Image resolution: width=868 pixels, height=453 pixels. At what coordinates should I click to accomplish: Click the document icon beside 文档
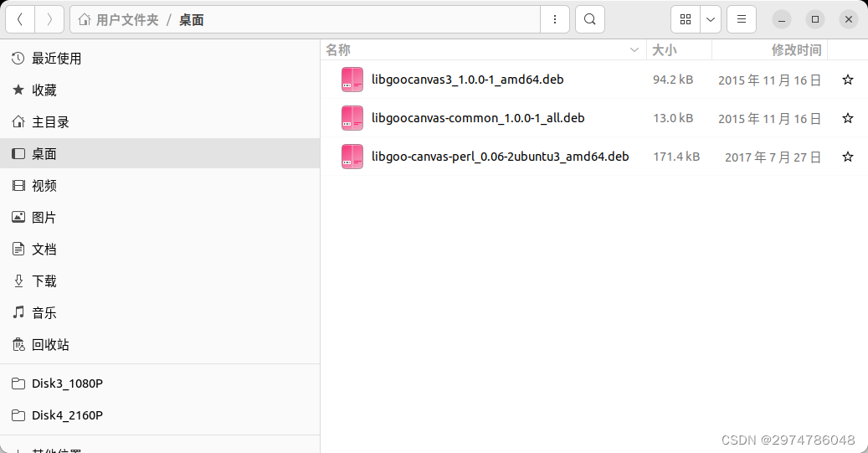[x=18, y=250]
